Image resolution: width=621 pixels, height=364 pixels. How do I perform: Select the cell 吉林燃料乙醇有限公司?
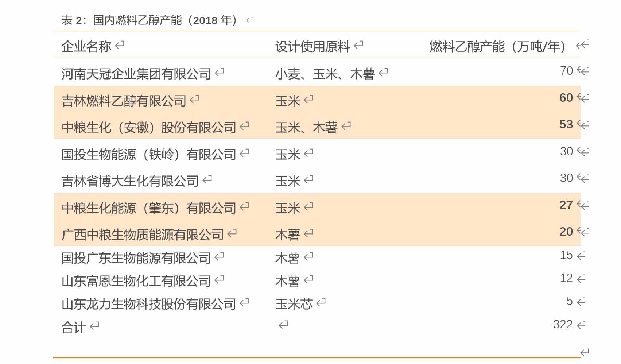[x=124, y=101]
